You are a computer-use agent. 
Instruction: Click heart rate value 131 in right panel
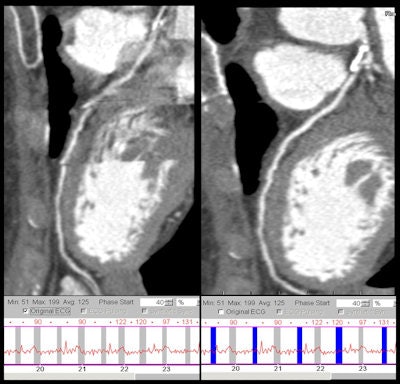[384, 322]
